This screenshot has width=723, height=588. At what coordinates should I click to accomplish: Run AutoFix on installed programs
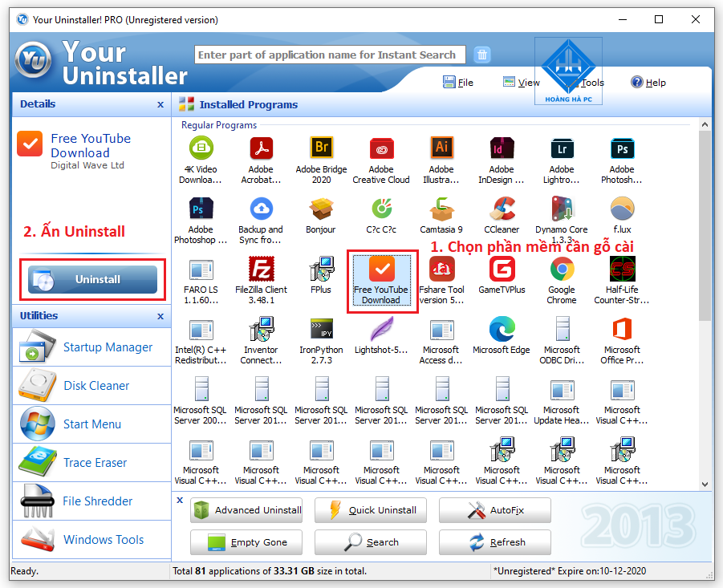click(x=494, y=510)
